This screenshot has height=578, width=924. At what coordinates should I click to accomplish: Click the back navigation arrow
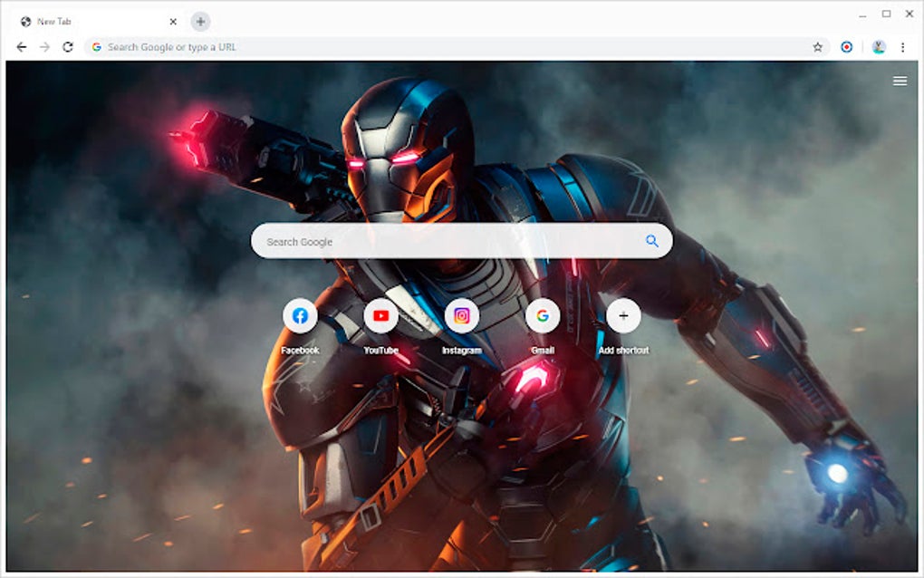click(20, 46)
